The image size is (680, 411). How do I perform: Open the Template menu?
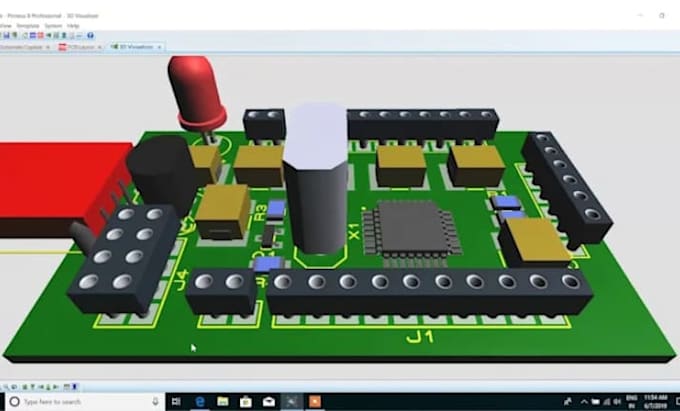[28, 26]
